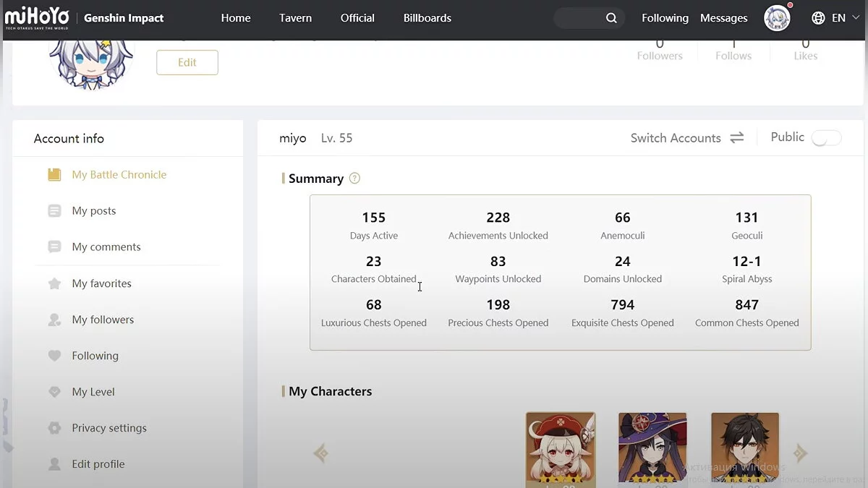Click the Lv. 55 level text
The image size is (868, 488).
pos(337,138)
